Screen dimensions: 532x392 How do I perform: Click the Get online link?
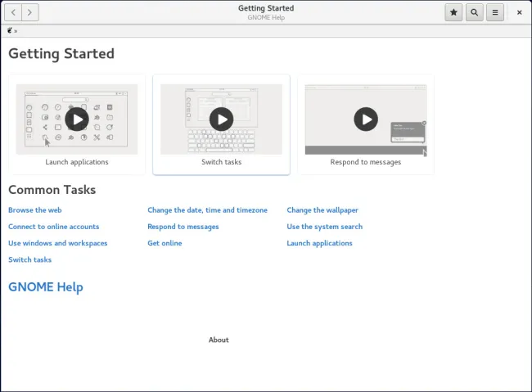165,243
